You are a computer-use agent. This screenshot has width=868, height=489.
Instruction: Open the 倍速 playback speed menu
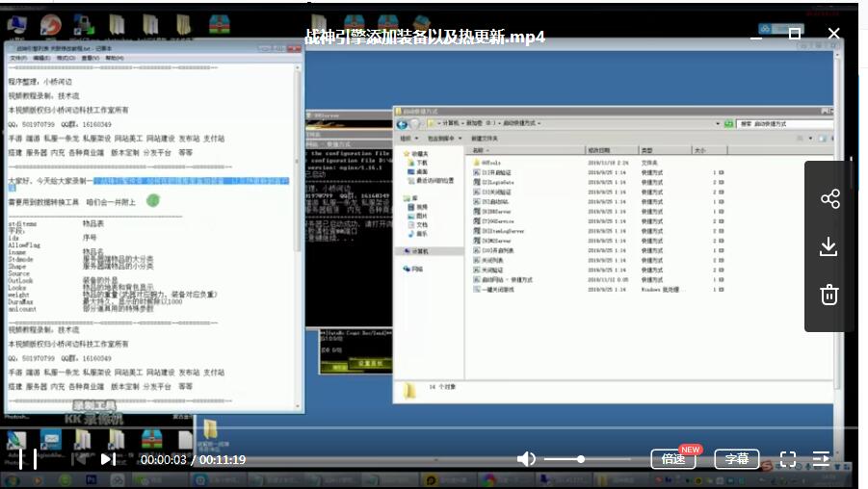(672, 459)
